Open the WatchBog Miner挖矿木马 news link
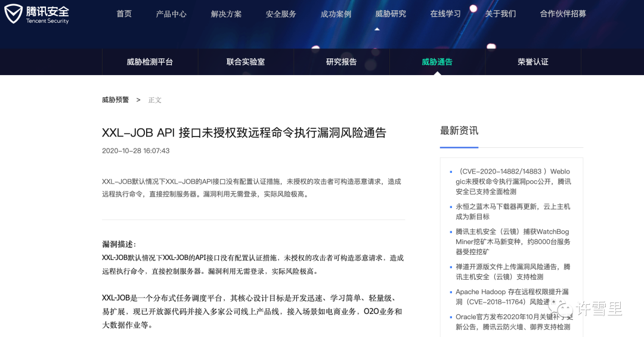 pos(513,242)
